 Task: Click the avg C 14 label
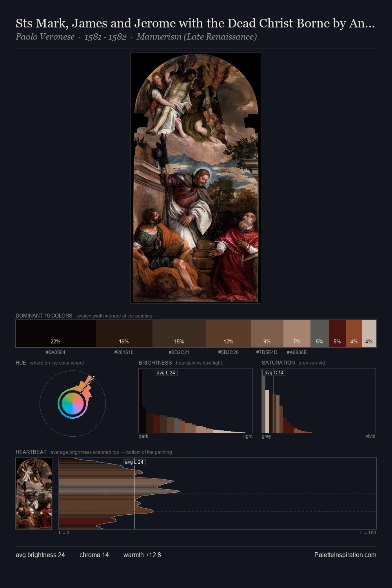click(274, 373)
